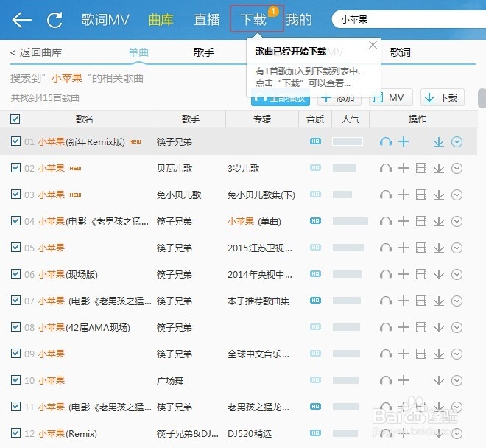Viewport: 486px width, 448px height.
Task: Download row 05 2015江苏卫视 song
Action: pyautogui.click(x=439, y=248)
